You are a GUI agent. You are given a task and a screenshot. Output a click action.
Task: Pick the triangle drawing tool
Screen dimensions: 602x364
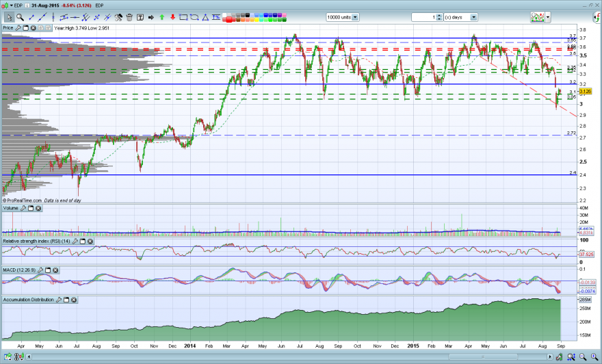coord(205,17)
